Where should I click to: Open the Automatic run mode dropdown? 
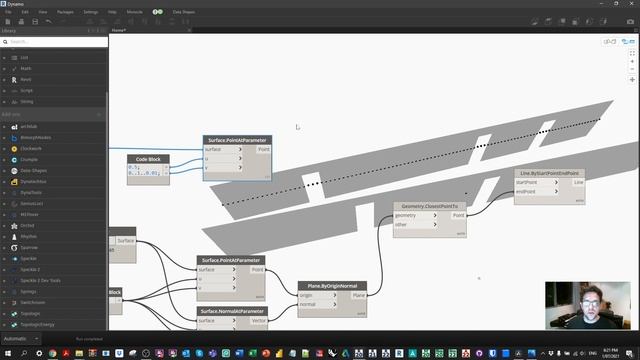20,339
